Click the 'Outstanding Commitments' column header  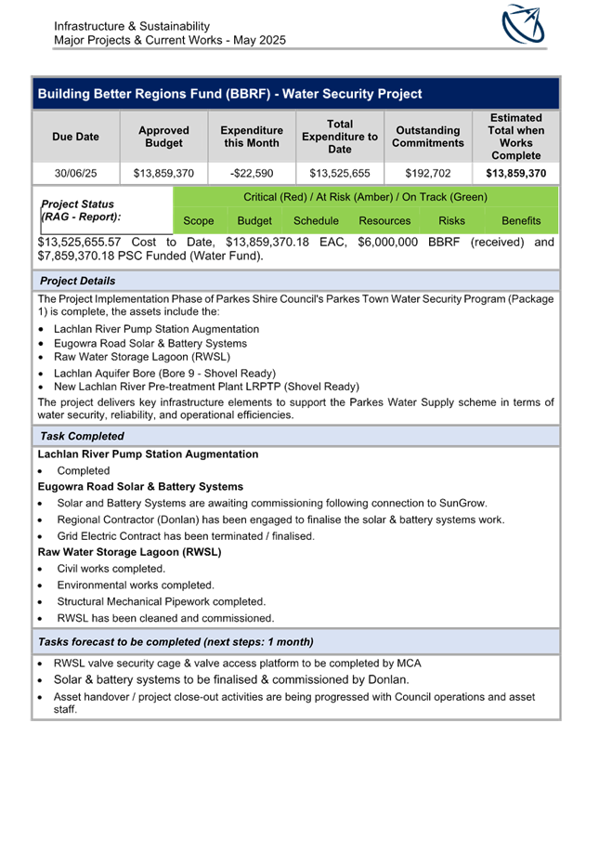(428, 137)
